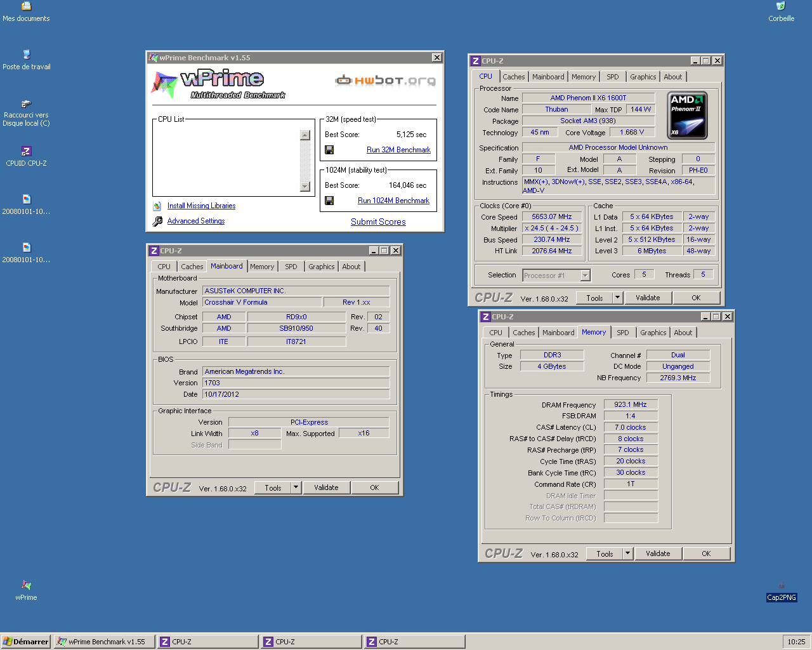Click Validate in CPU-Z Memory window
Viewport: 812px width, 650px height.
[x=658, y=554]
